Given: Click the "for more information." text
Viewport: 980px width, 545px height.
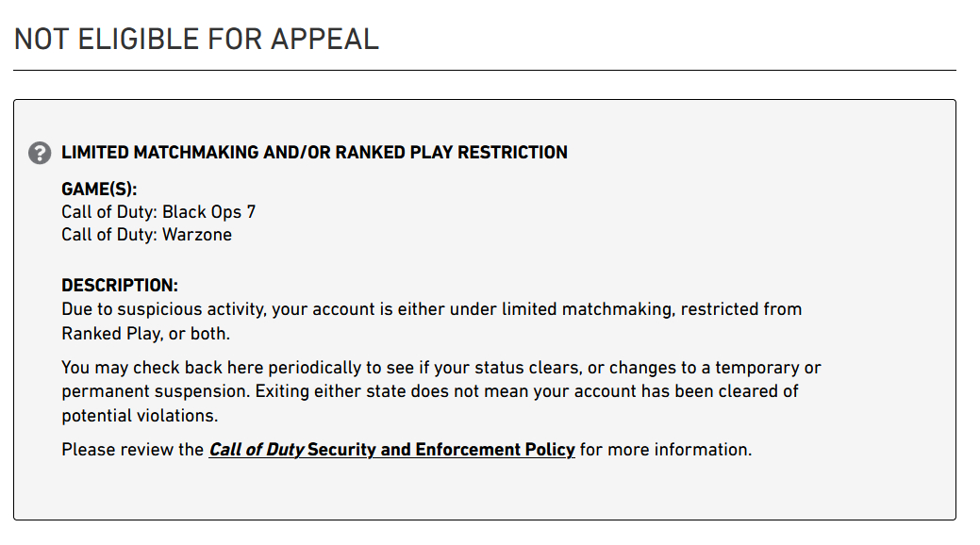Looking at the screenshot, I should pyautogui.click(x=666, y=450).
